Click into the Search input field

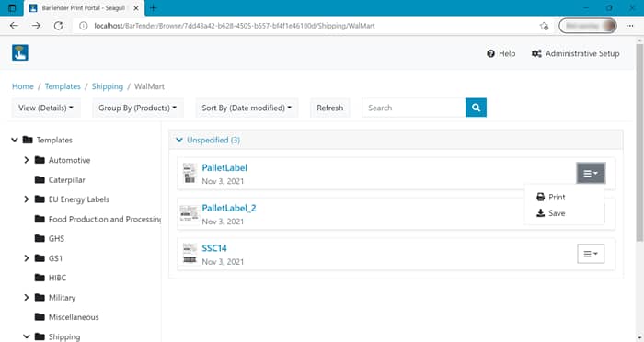tap(414, 108)
